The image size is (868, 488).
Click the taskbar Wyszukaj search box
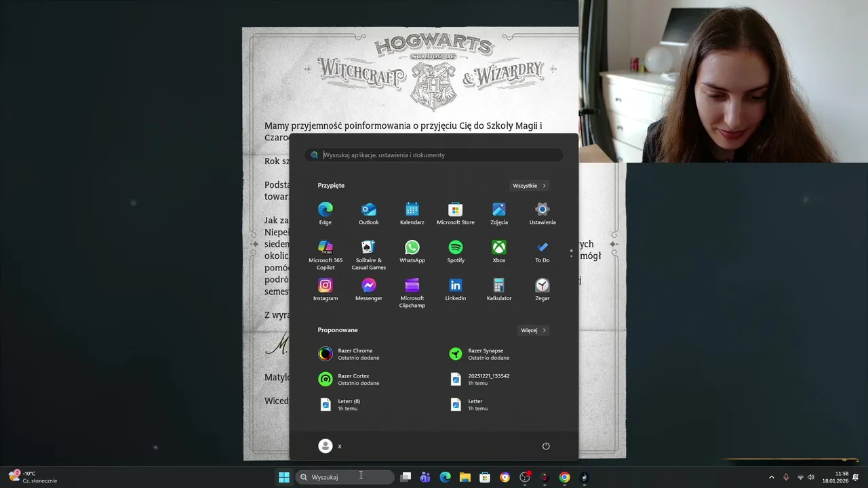(x=344, y=477)
